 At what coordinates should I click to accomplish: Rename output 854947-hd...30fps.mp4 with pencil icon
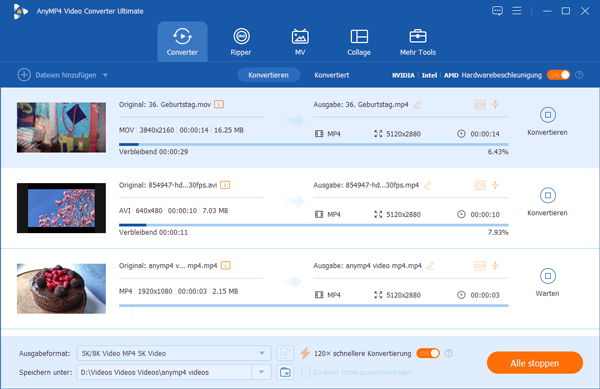tap(427, 185)
